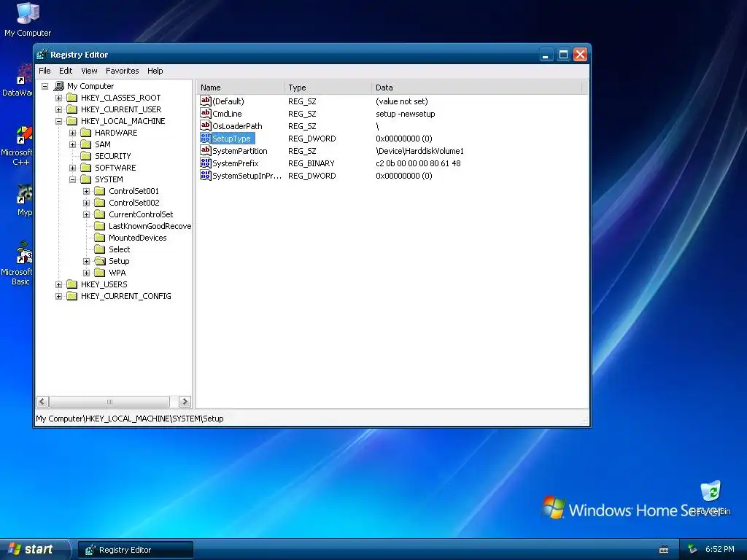The image size is (747, 560).
Task: Expand the HARDWARE key
Action: pos(72,133)
